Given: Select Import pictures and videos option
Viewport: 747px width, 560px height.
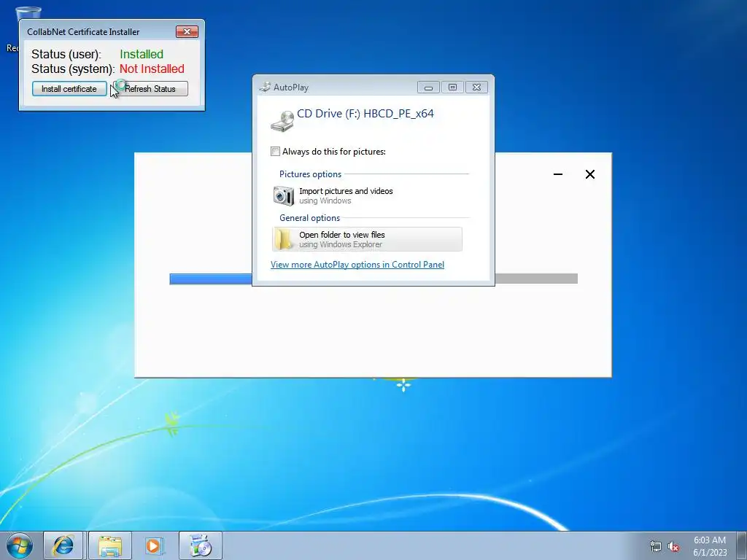Looking at the screenshot, I should coord(367,195).
